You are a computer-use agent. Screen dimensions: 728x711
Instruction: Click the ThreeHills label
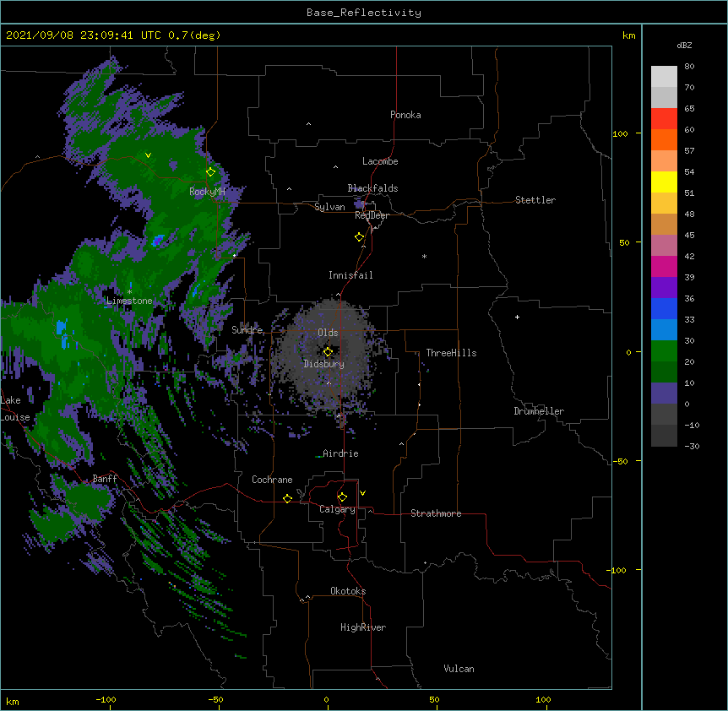(451, 353)
